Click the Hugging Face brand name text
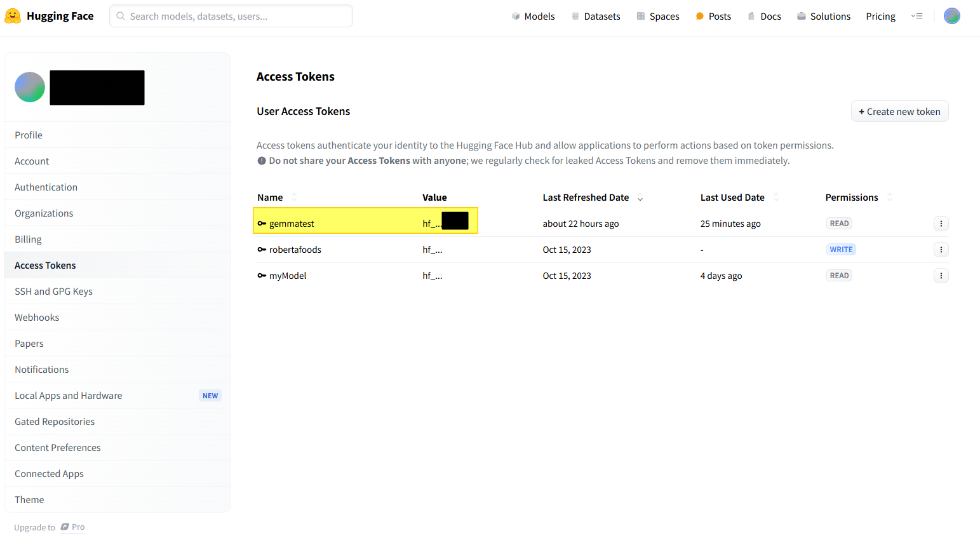 point(60,16)
